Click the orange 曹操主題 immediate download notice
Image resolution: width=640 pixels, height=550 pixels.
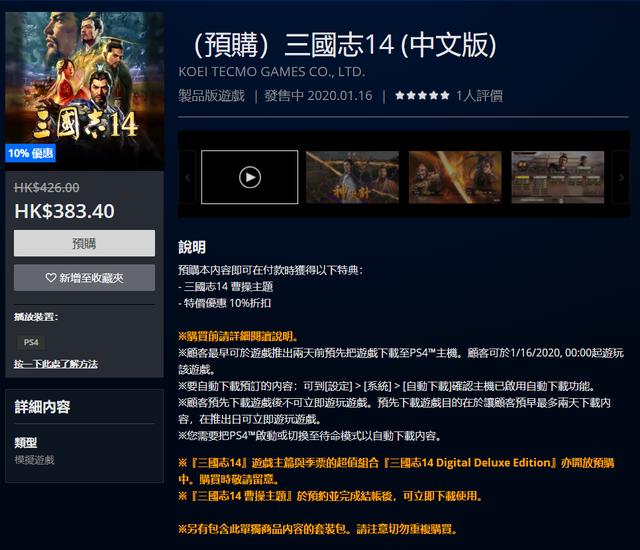[331, 496]
